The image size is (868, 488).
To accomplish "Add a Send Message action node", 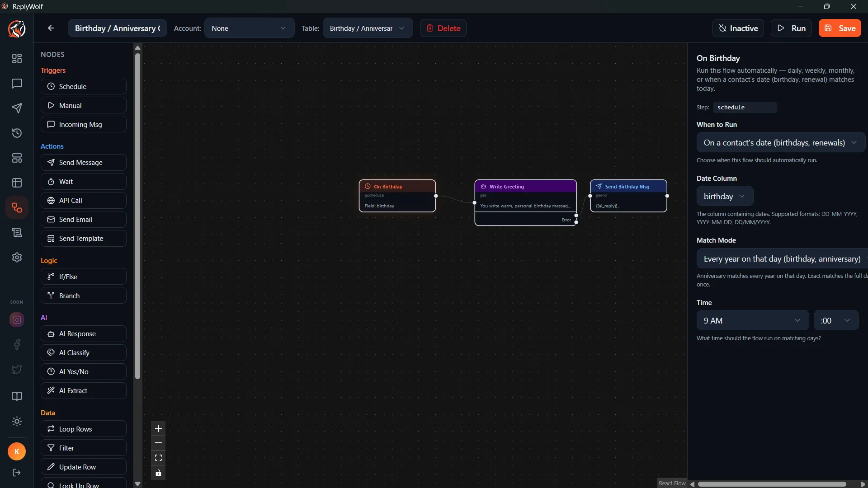I will coord(83,163).
